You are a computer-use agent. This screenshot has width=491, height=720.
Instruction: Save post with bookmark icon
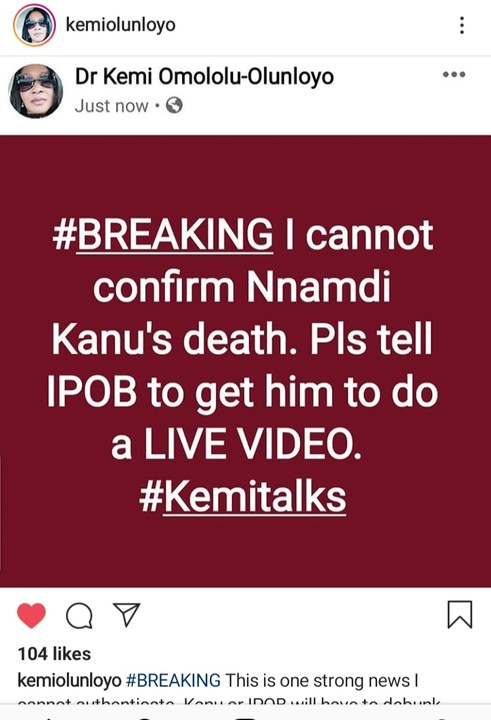click(460, 614)
